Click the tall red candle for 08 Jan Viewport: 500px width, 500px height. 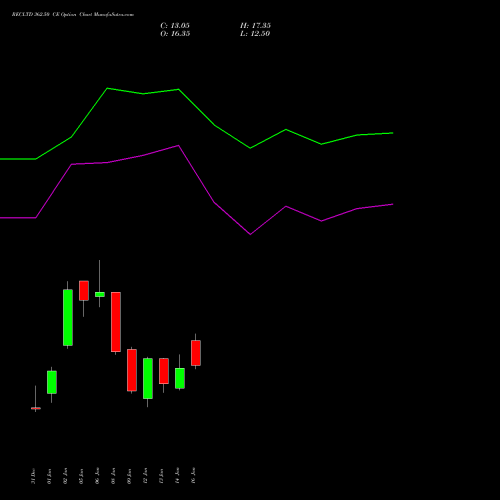point(116,322)
